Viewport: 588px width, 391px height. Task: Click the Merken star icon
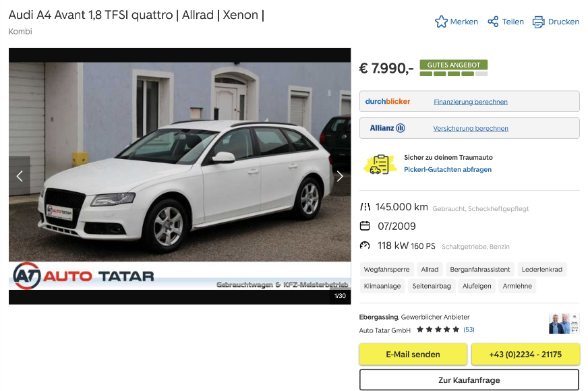tap(441, 22)
